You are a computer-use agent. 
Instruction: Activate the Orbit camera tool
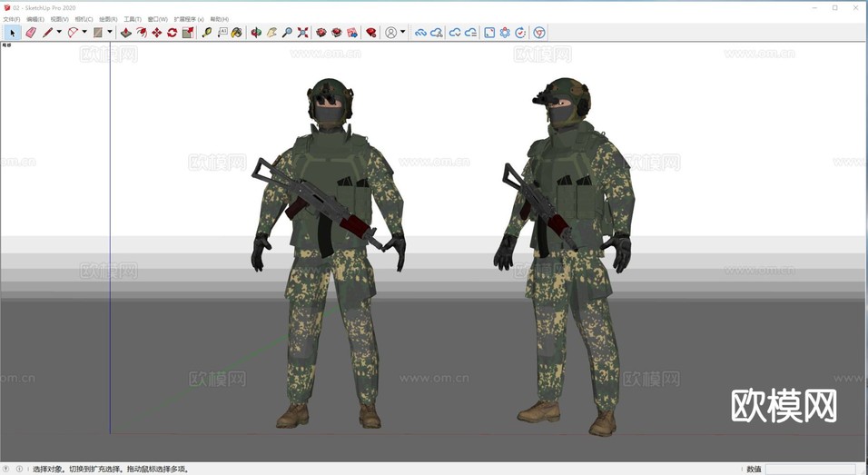(x=256, y=33)
